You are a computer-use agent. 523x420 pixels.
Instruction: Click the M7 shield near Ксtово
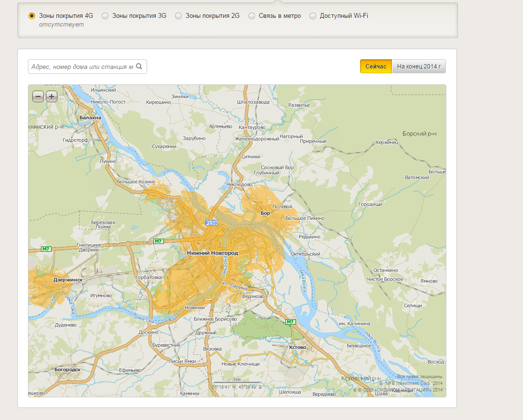(290, 322)
